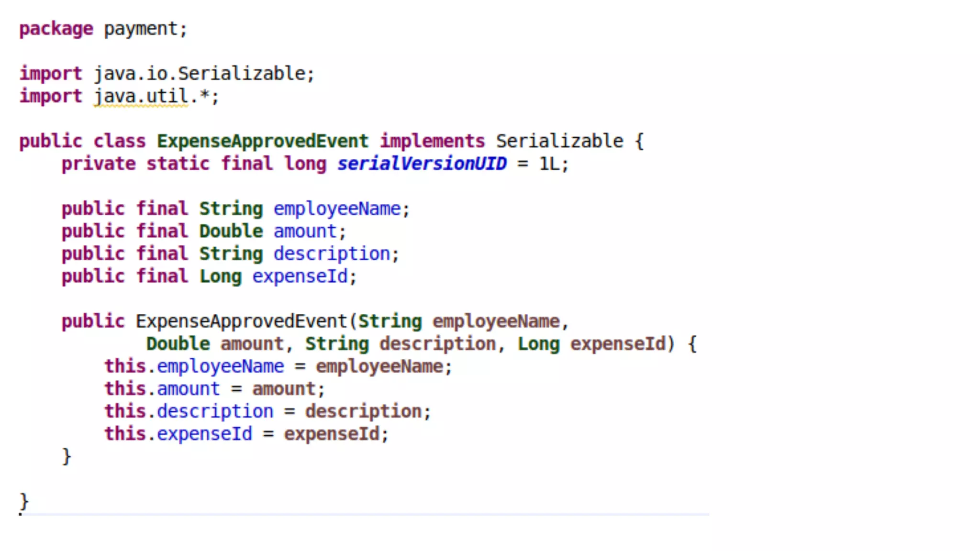Click 'this.amount' in the constructor body
This screenshot has height=551, width=980.
[x=162, y=389]
